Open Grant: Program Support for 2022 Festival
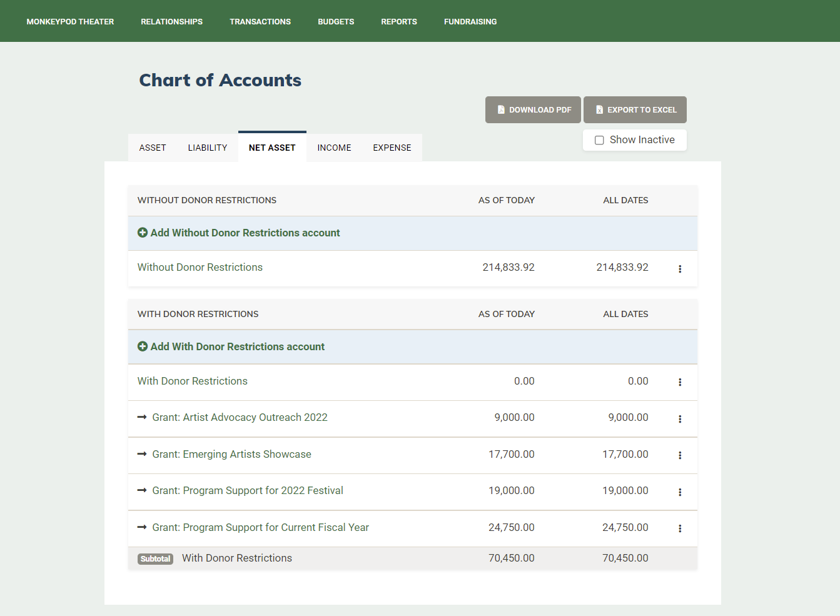Screen dimensions: 840x616 [248, 490]
